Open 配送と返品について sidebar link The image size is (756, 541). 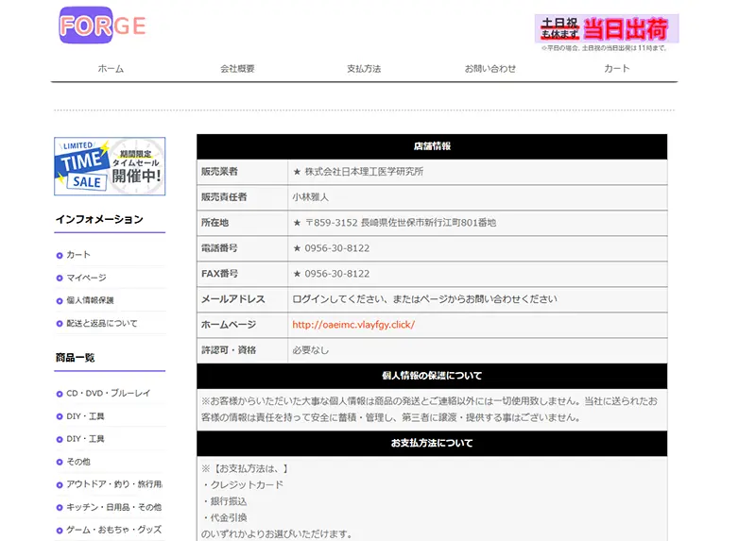click(x=102, y=323)
